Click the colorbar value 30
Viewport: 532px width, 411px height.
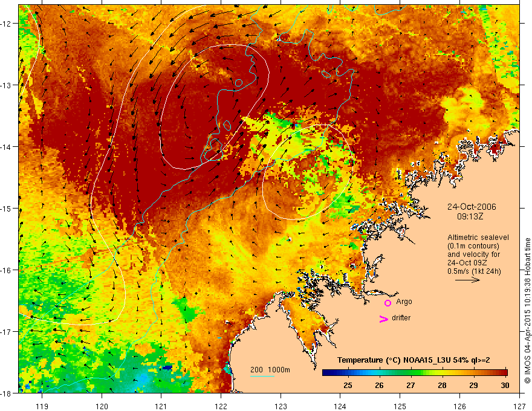(505, 386)
